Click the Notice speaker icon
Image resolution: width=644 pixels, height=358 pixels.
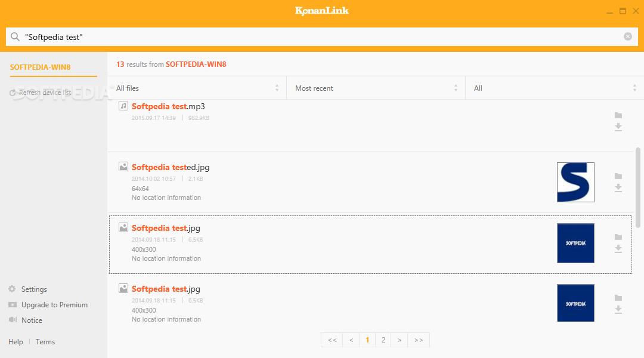(x=13, y=320)
